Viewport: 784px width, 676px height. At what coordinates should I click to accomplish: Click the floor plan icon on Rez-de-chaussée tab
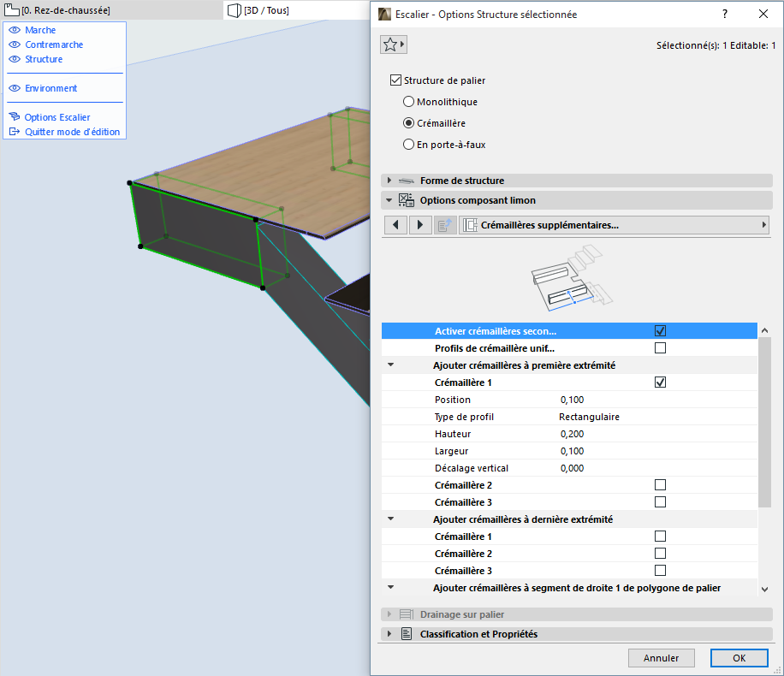tap(11, 10)
